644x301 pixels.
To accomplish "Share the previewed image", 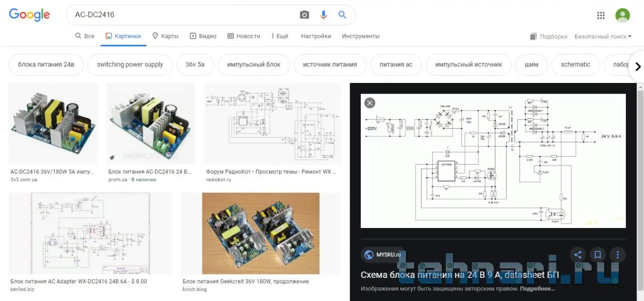I will point(578,255).
